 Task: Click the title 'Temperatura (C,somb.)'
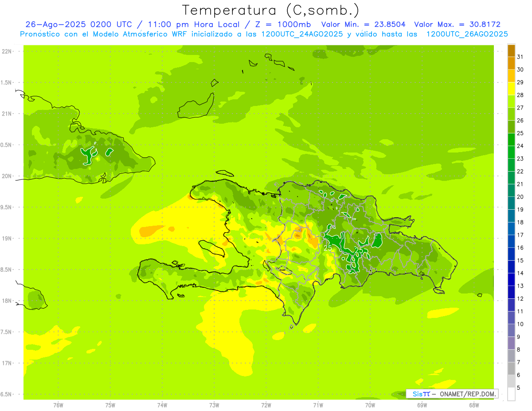[x=271, y=10]
